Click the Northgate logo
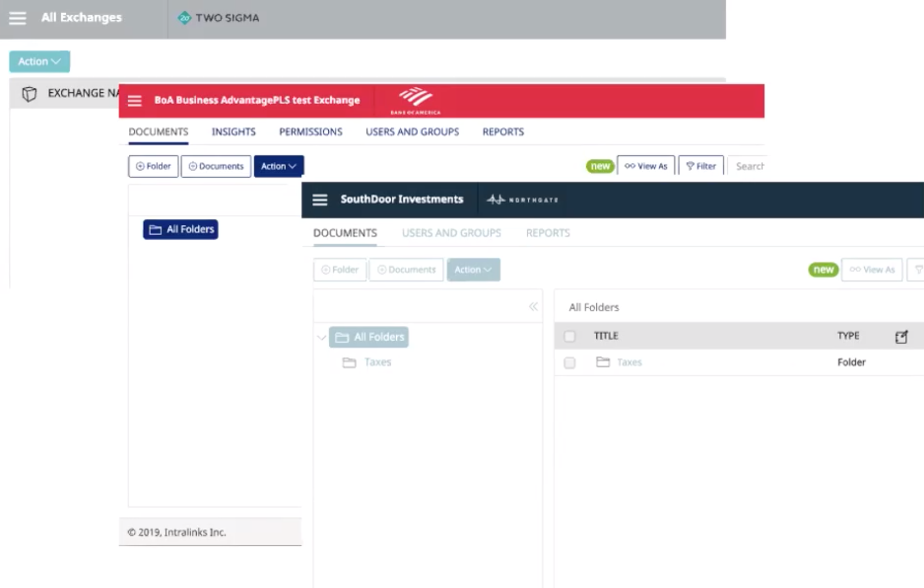 (522, 200)
